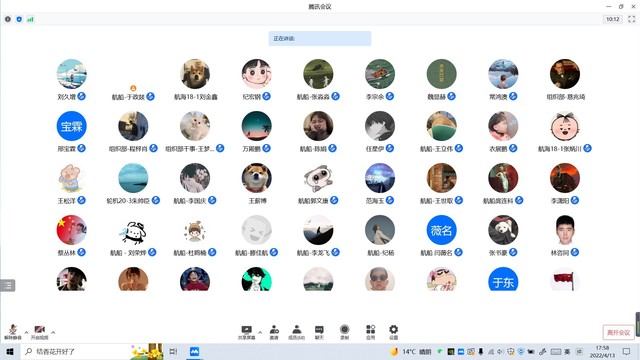Viewport: 640px width, 360px height.
Task: Expand the microphone options arrow
Action: click(x=27, y=332)
